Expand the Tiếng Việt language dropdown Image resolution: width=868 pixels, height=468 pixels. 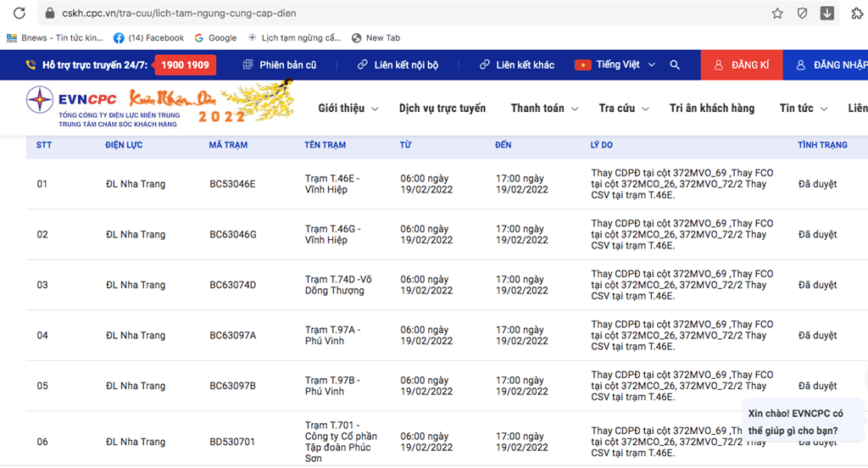(x=615, y=65)
